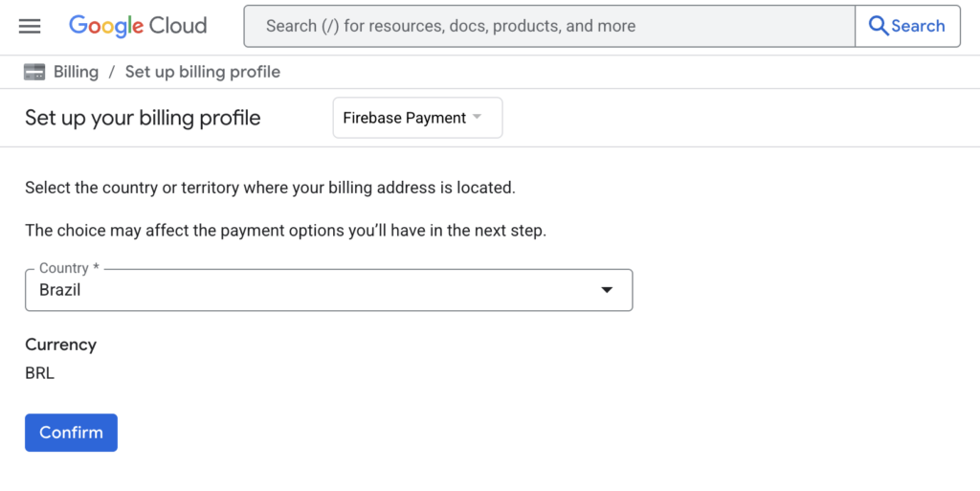Open the Firebase Payment dropdown
980x491 pixels.
(416, 118)
